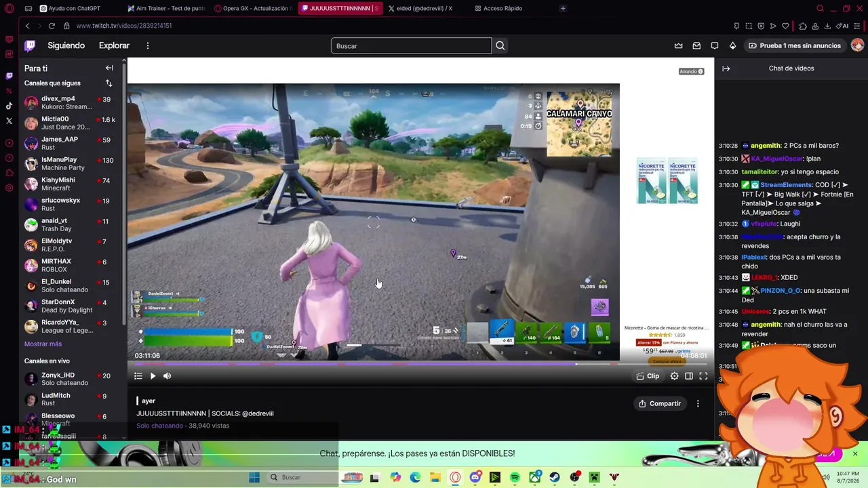Open the Explorar tab
The width and height of the screenshot is (868, 488).
[114, 45]
